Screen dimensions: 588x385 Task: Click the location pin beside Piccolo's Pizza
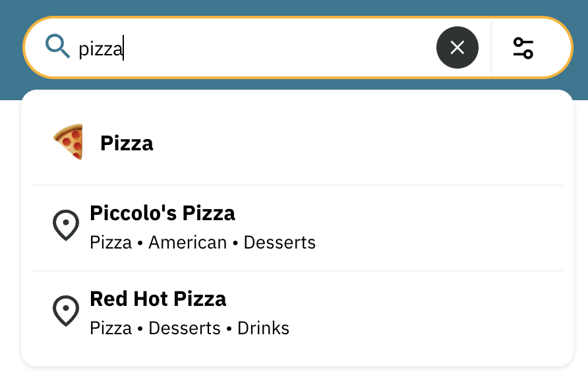tap(66, 226)
